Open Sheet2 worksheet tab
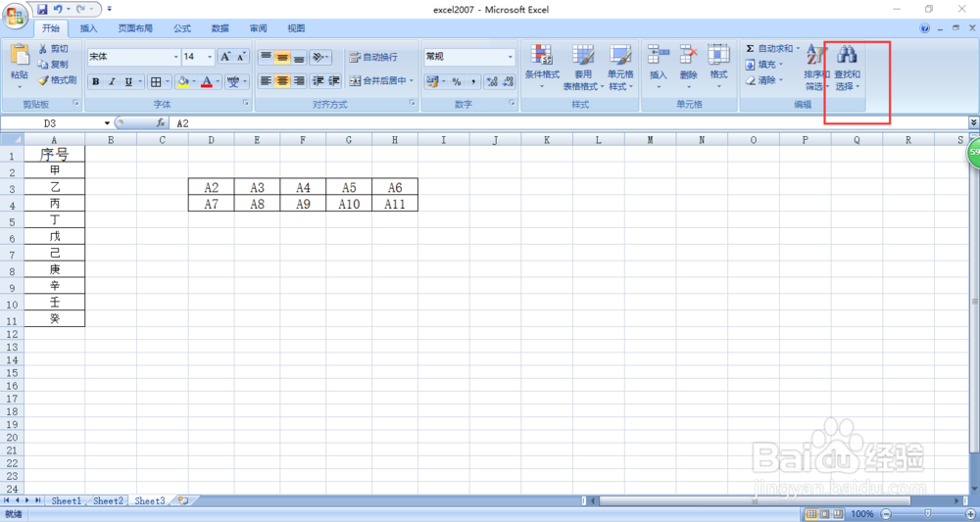980x522 pixels. 108,500
